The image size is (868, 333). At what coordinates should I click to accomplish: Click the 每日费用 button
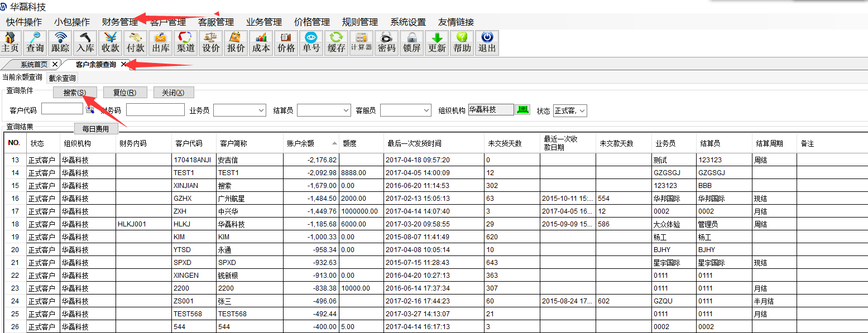coord(96,129)
